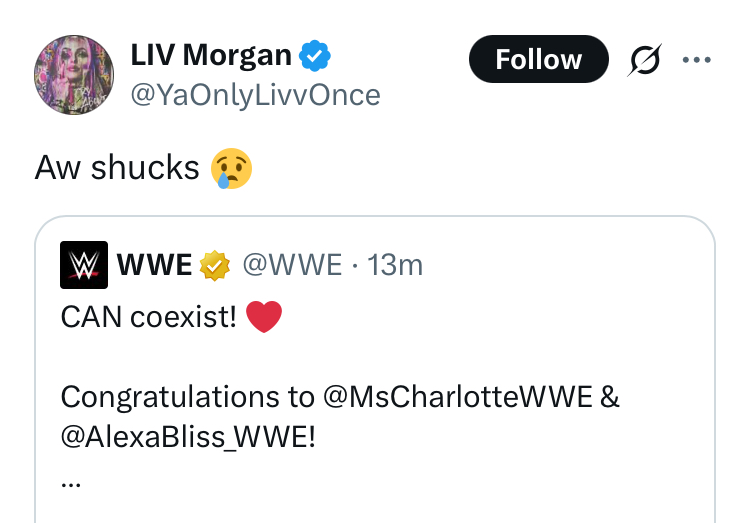Click the crying face emoji

[x=232, y=168]
